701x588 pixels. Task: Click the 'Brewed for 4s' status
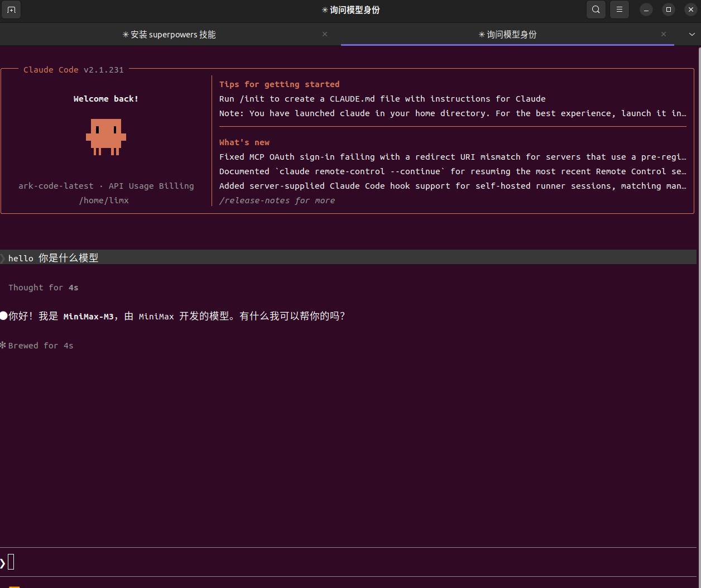click(x=37, y=346)
